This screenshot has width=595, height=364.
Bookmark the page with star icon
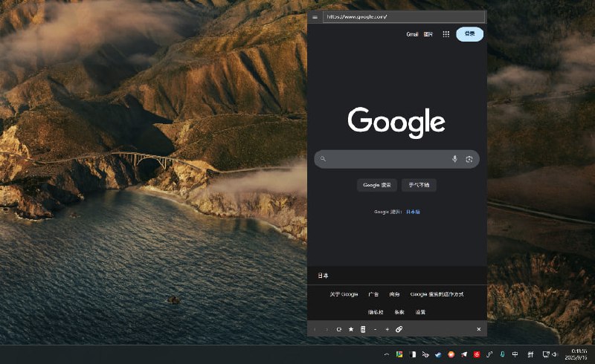click(x=351, y=329)
